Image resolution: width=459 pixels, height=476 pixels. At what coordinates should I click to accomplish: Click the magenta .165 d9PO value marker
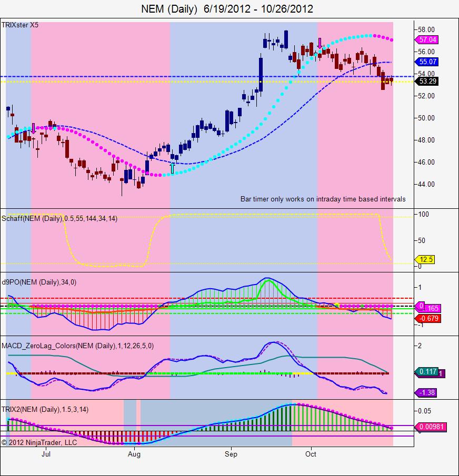432,308
